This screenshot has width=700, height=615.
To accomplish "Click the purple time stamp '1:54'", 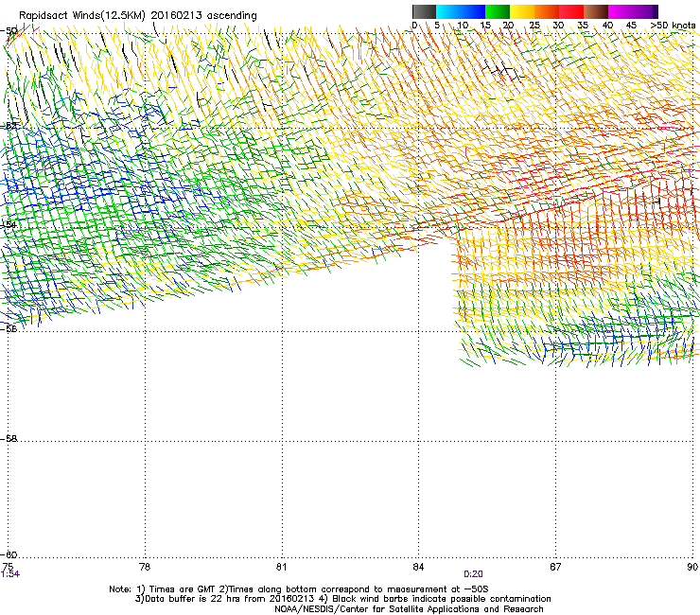I will click(x=10, y=574).
